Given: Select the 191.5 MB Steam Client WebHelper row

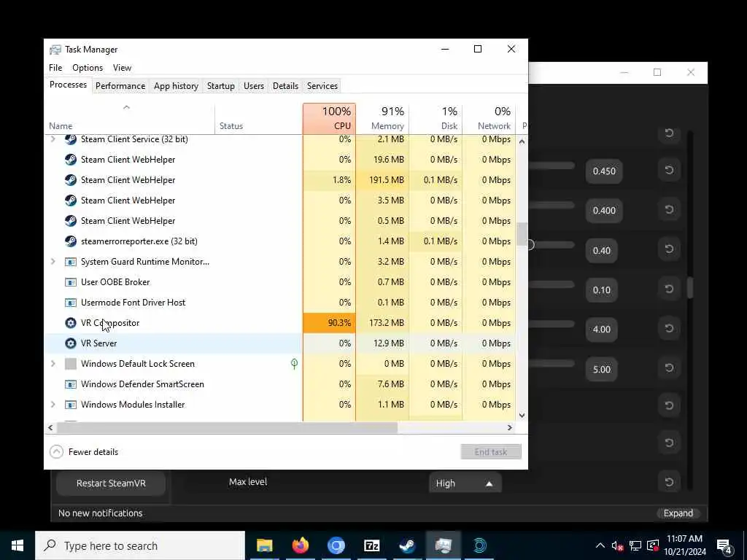Looking at the screenshot, I should pyautogui.click(x=280, y=180).
